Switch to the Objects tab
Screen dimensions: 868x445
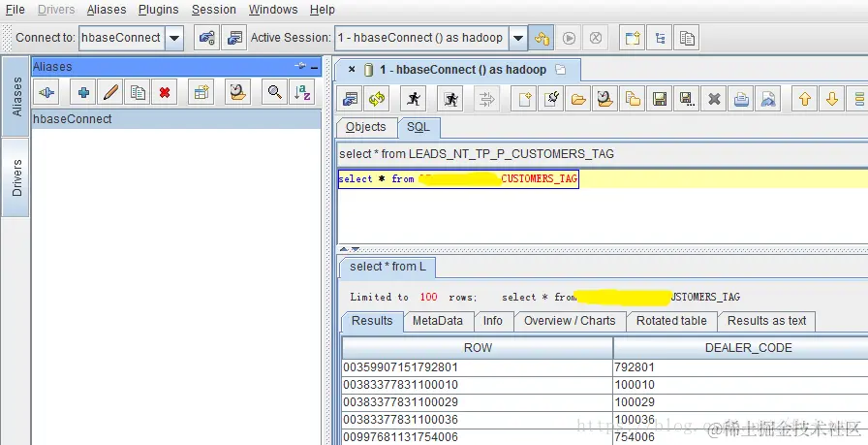click(x=366, y=127)
